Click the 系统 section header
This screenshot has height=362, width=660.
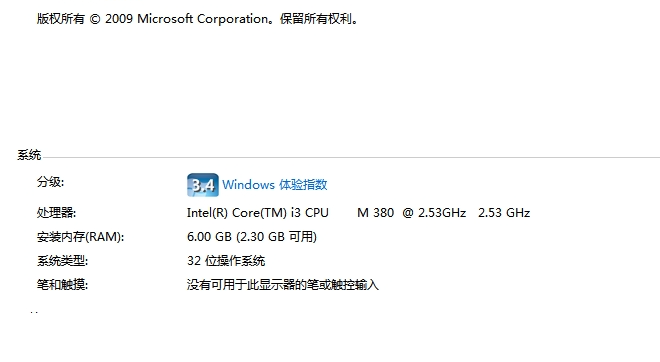[x=29, y=155]
